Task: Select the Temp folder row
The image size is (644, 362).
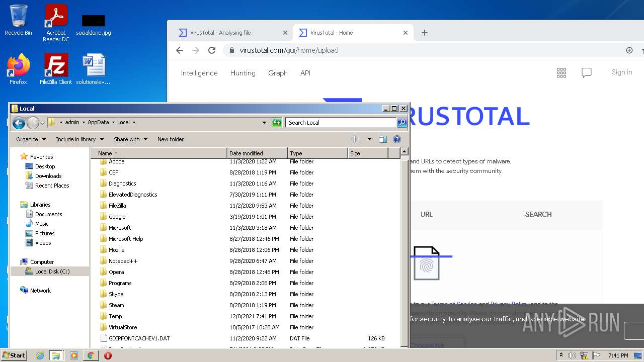Action: tap(246, 316)
